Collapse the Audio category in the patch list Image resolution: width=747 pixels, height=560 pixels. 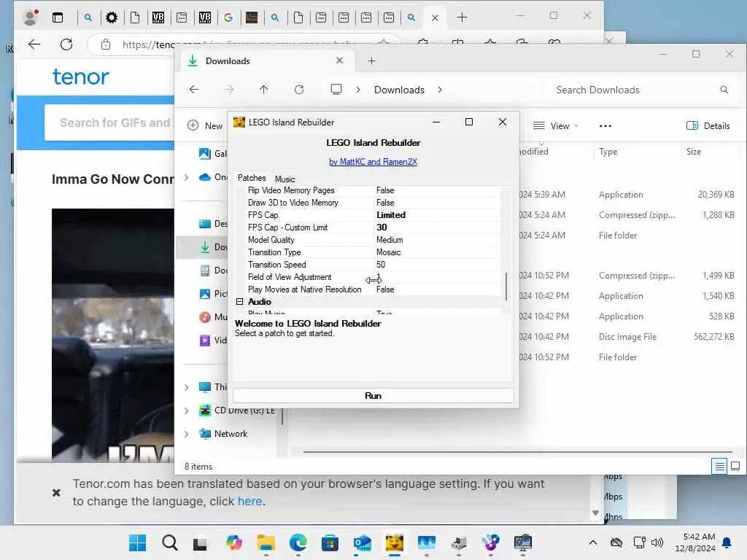coord(239,302)
